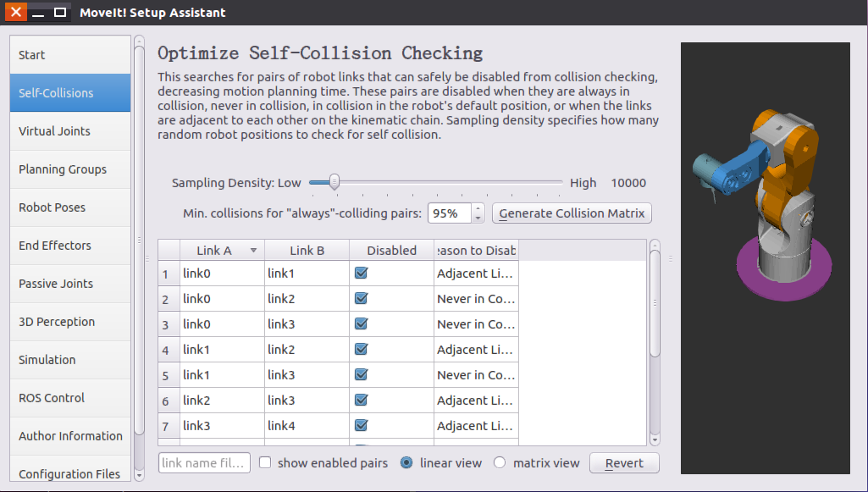This screenshot has width=868, height=492.
Task: Click the Reason to Disable column header
Action: (x=476, y=250)
